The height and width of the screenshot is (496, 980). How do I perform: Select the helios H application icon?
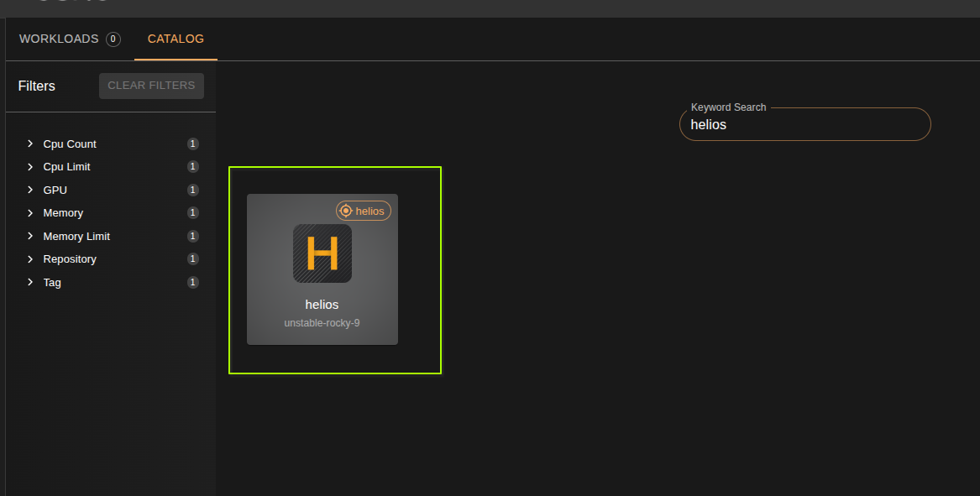(322, 253)
